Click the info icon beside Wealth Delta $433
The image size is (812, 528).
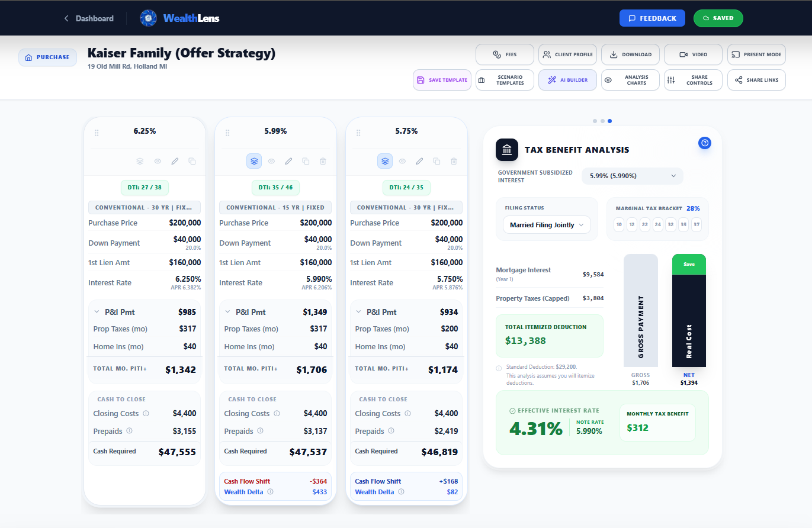tap(270, 492)
